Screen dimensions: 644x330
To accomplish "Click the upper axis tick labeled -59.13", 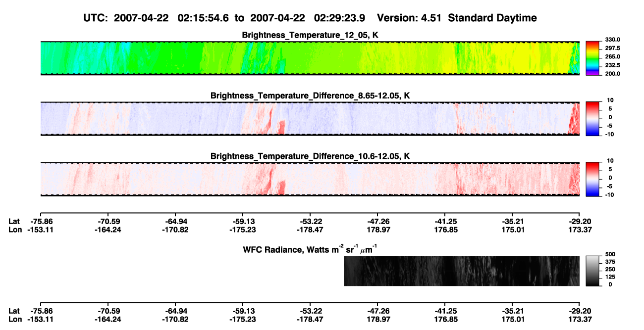I will click(242, 222).
